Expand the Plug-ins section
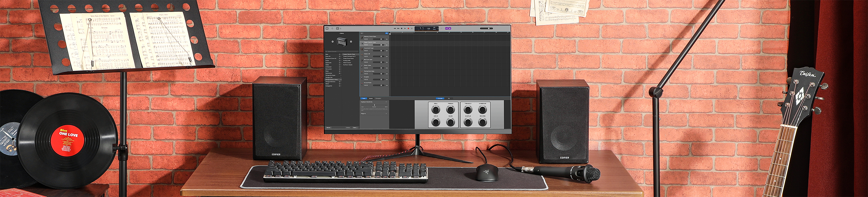 (386, 114)
